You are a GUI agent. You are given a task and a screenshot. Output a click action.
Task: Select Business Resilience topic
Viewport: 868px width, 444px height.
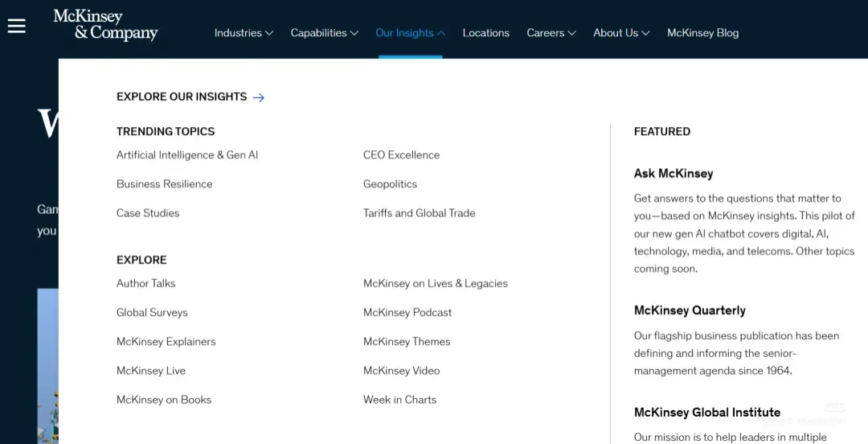165,184
